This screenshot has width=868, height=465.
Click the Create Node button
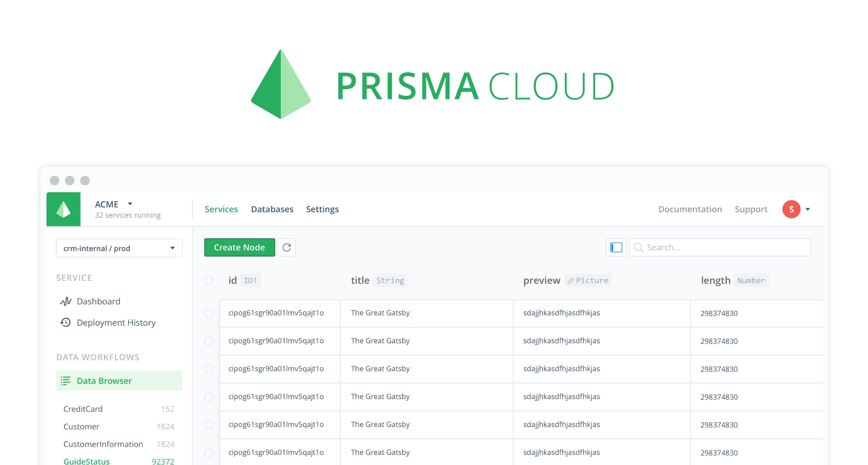coord(239,247)
